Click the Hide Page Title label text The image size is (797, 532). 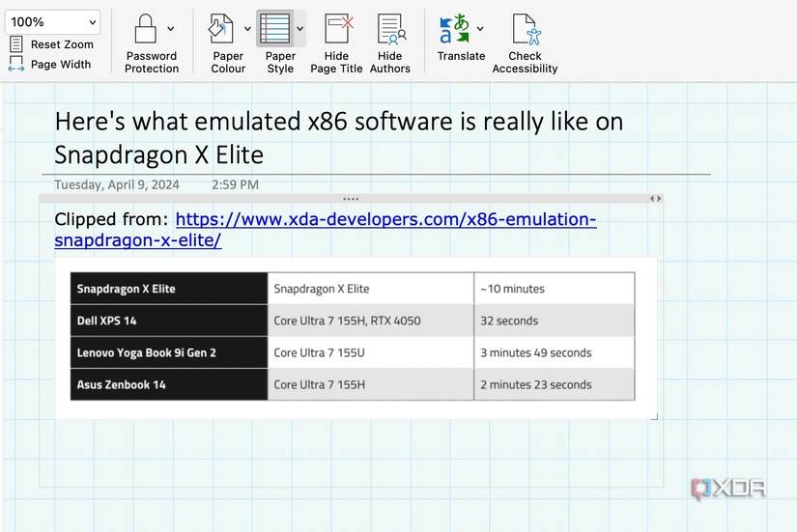point(336,62)
